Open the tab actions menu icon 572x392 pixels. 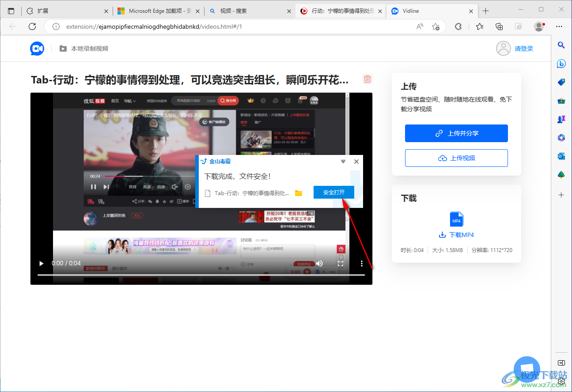point(11,11)
